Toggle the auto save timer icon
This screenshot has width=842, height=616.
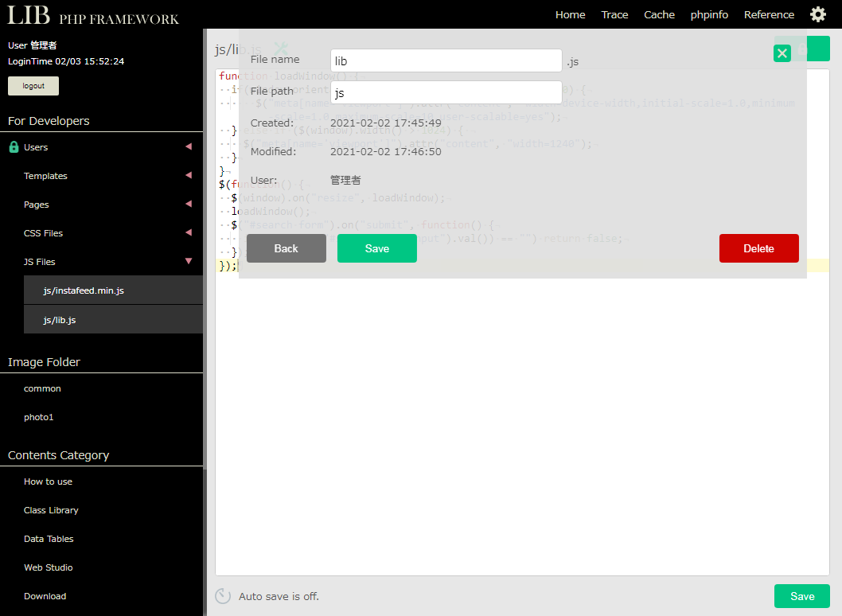pos(223,596)
